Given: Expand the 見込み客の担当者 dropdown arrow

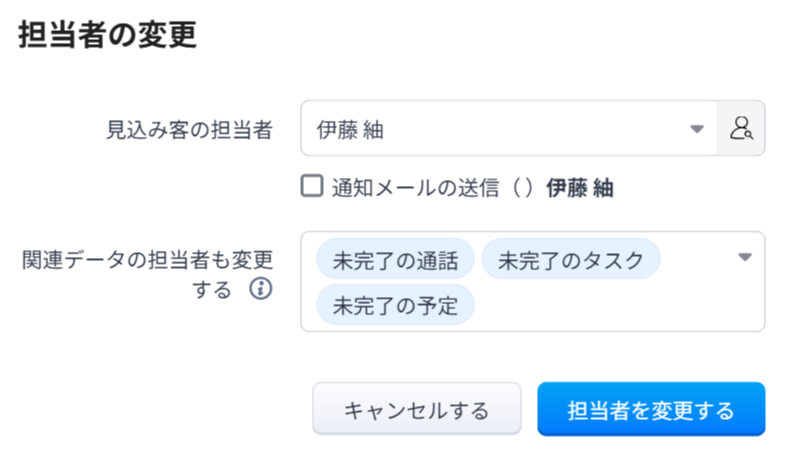Looking at the screenshot, I should (x=697, y=129).
